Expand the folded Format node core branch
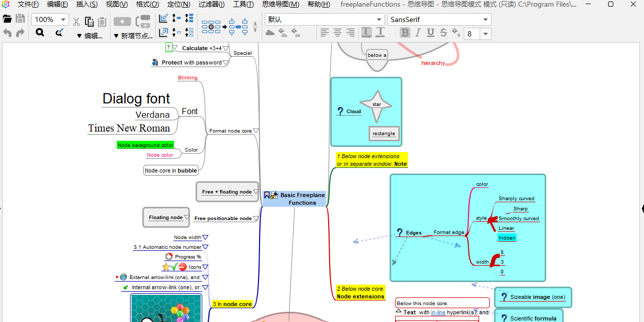The width and height of the screenshot is (644, 322). point(256,131)
